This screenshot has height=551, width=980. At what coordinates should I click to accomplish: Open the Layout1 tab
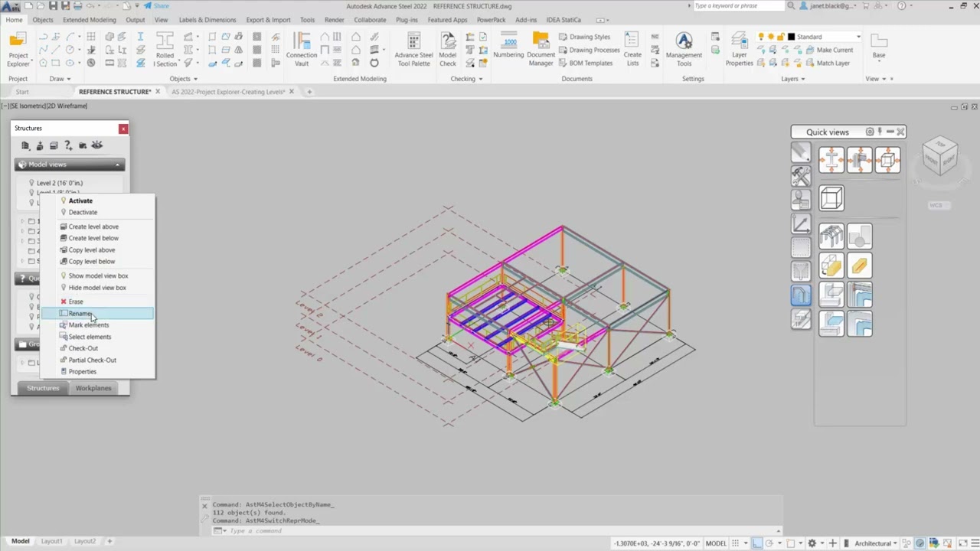pos(51,541)
